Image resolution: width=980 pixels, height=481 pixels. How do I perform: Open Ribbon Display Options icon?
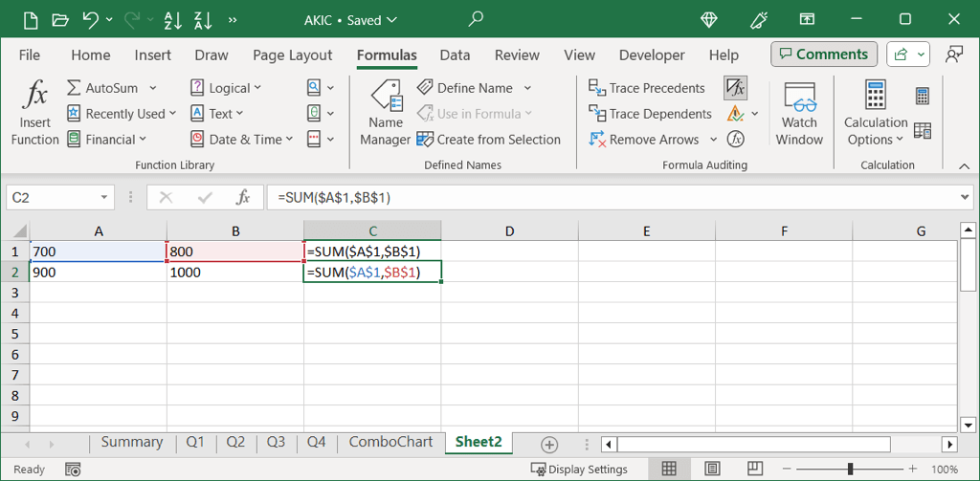tap(807, 20)
